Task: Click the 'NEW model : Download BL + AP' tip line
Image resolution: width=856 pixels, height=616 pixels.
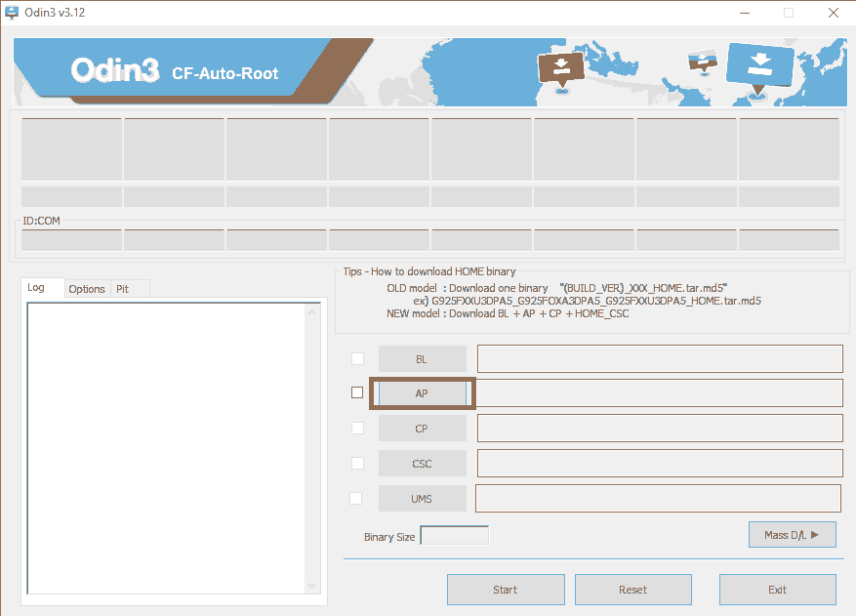Action: pos(508,314)
